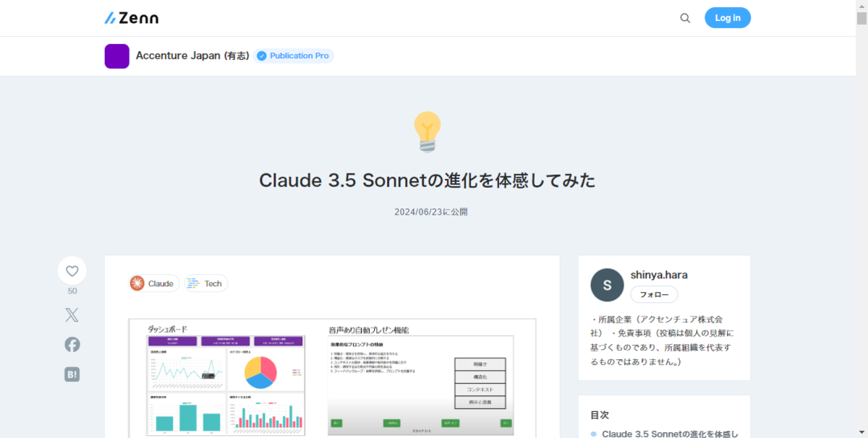Open Accenture Japan (有志) publication link
The height and width of the screenshot is (438, 868).
[192, 56]
